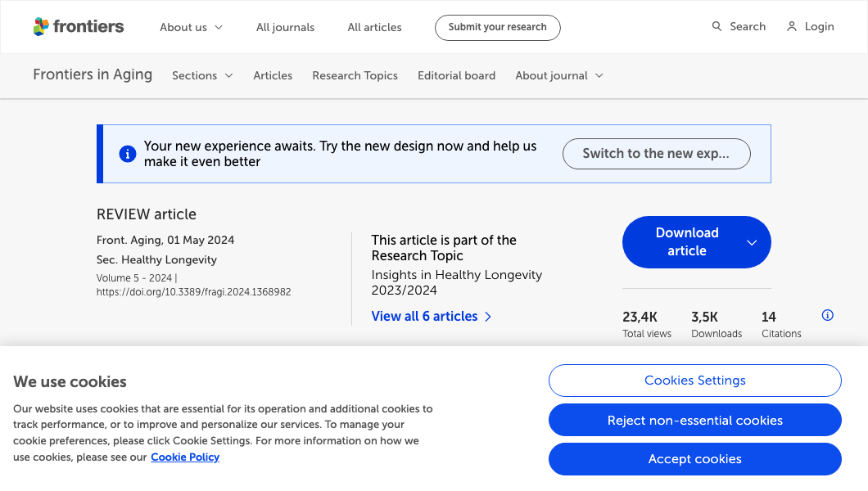This screenshot has width=868, height=491.
Task: Open the Editorial board tab
Action: tap(456, 76)
